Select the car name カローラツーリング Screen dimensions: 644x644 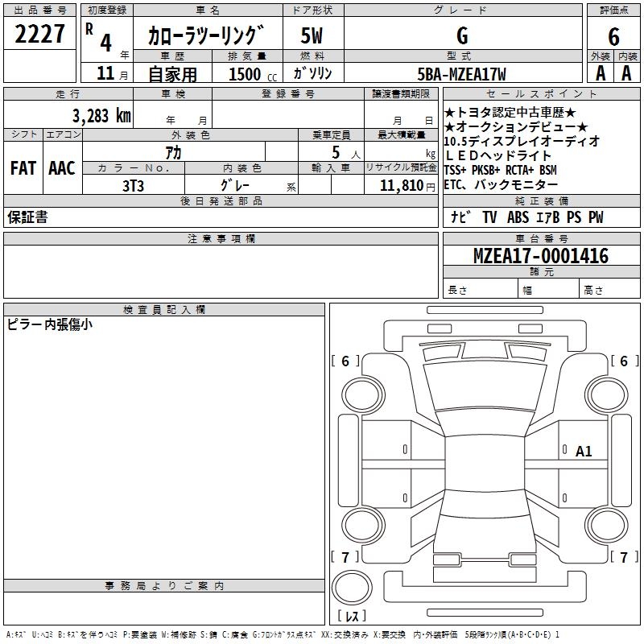(x=205, y=35)
